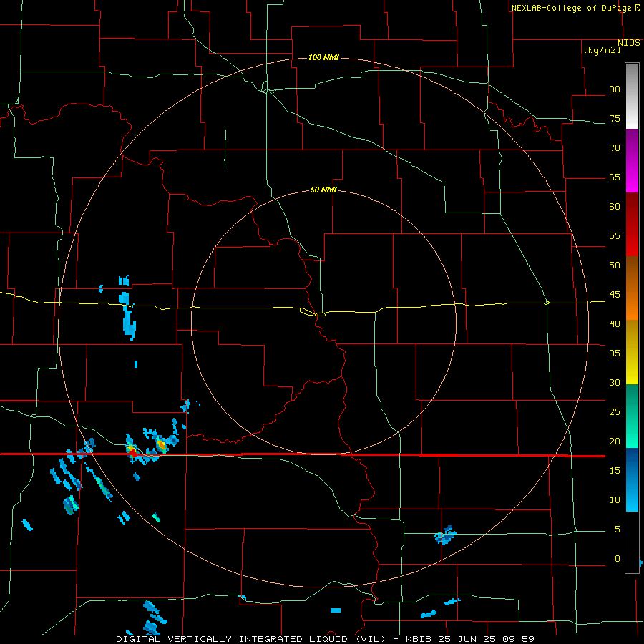
Task: Click the 40 value on color scale
Action: 615,323
